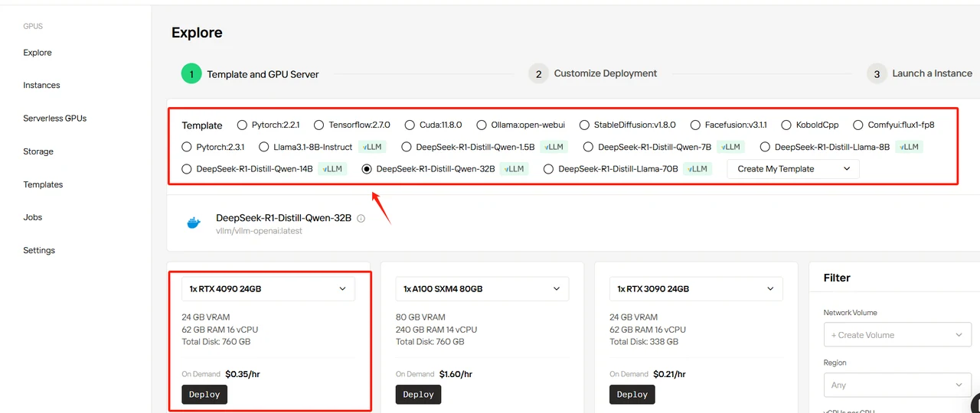Choose DeepSeek-R1-Distill-Llama-70B template radio
The image size is (980, 413).
(548, 169)
